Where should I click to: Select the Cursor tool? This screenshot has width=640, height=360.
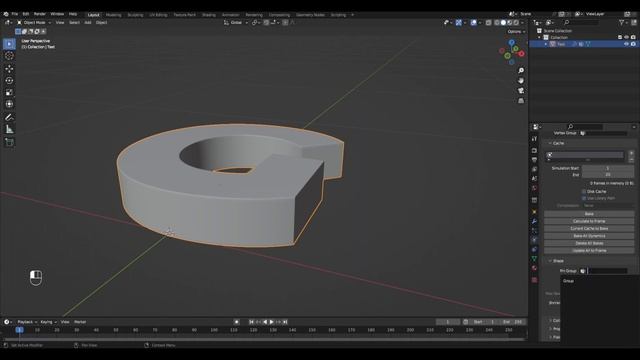[x=9, y=56]
